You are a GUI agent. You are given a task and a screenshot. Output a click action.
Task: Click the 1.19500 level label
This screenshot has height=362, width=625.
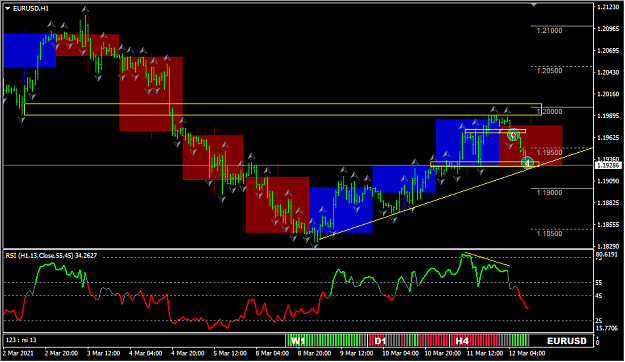click(549, 153)
